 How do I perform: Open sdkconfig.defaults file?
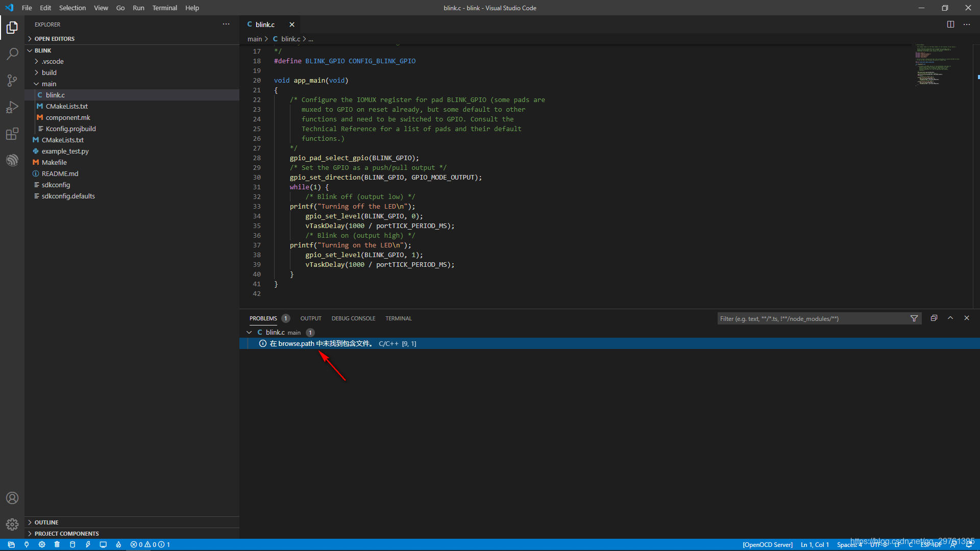pyautogui.click(x=132, y=196)
